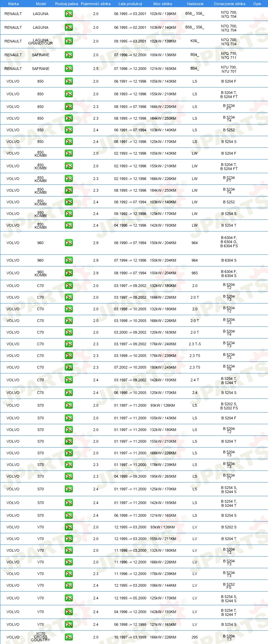This screenshot has height=644, width=268.
Task: Click power value '100kW / 136KM'
Action: [x=163, y=55]
